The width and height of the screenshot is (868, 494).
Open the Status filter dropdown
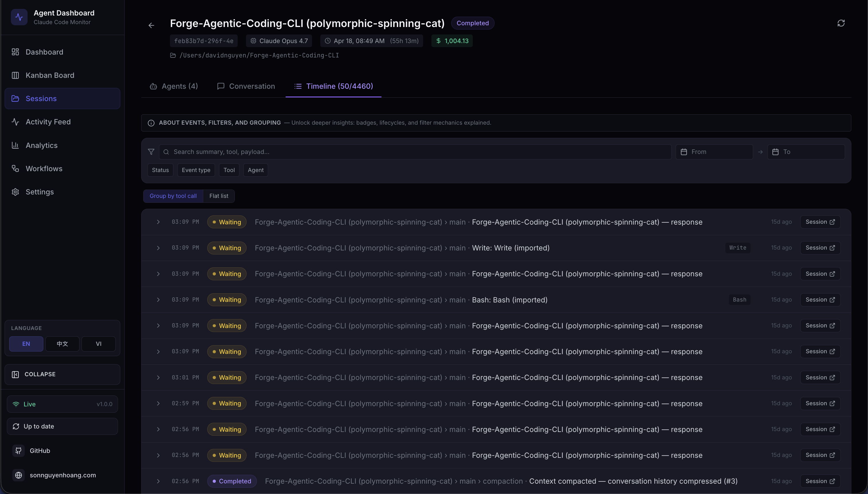click(x=160, y=170)
